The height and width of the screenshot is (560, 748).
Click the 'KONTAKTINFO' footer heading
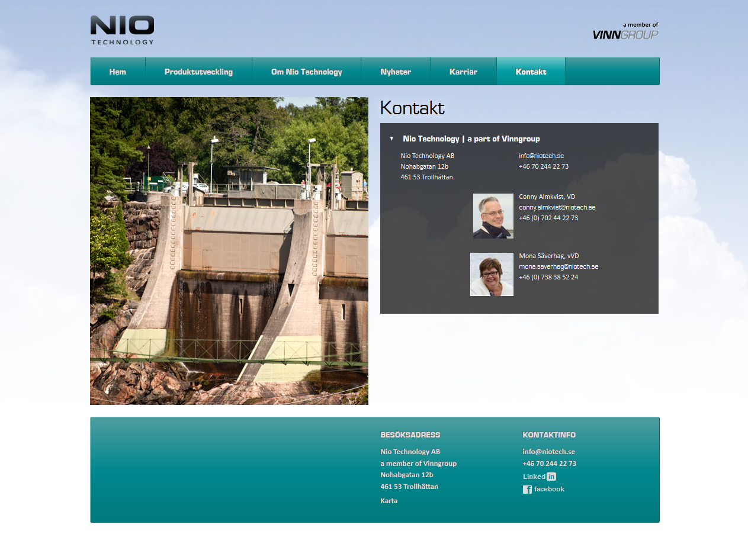[549, 435]
